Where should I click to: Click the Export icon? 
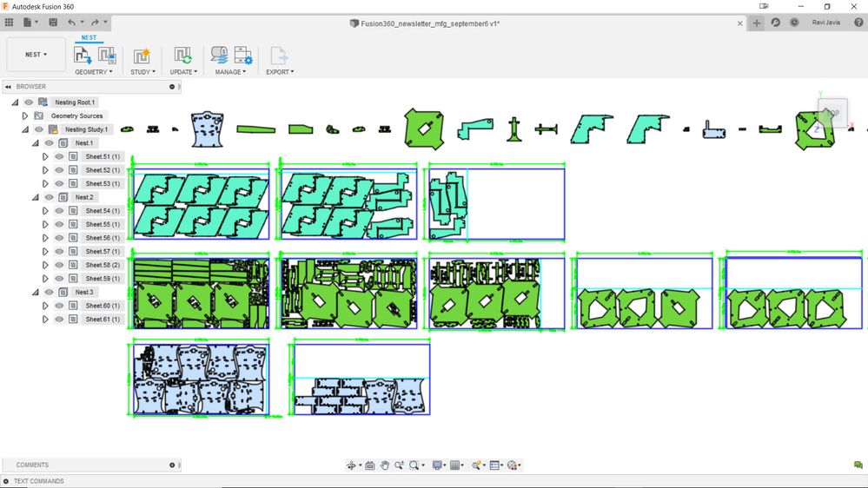point(279,56)
